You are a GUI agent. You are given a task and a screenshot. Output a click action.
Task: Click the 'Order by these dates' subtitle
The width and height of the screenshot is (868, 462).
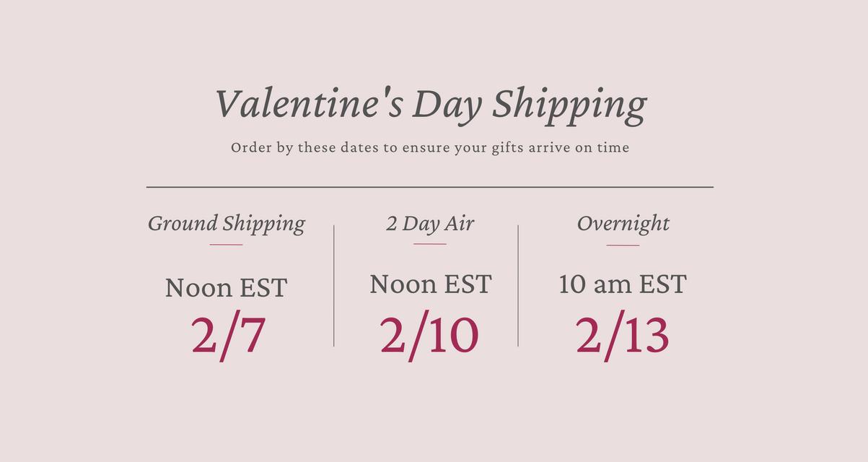click(430, 147)
